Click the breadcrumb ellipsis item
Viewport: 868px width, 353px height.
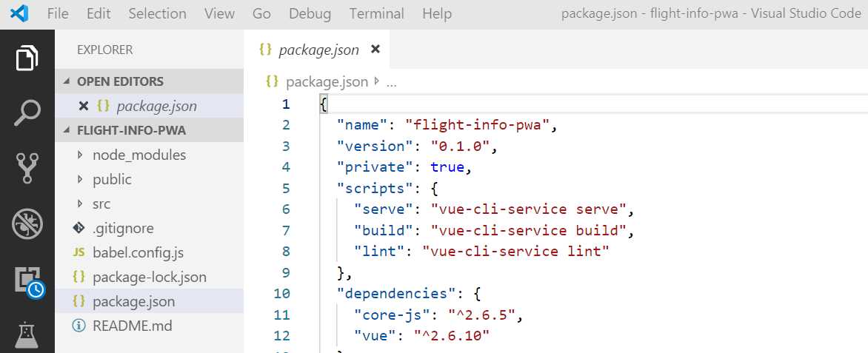click(391, 83)
